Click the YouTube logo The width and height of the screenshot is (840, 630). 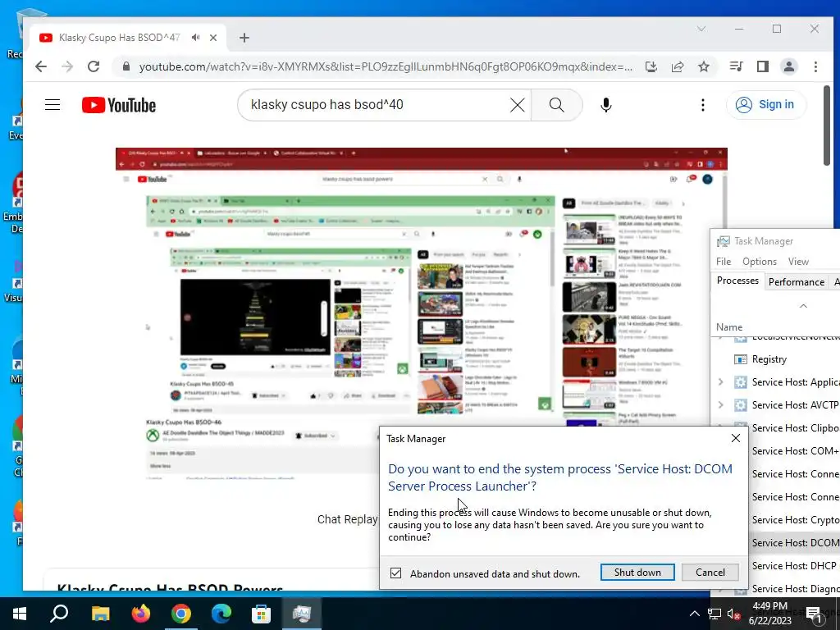pyautogui.click(x=119, y=105)
